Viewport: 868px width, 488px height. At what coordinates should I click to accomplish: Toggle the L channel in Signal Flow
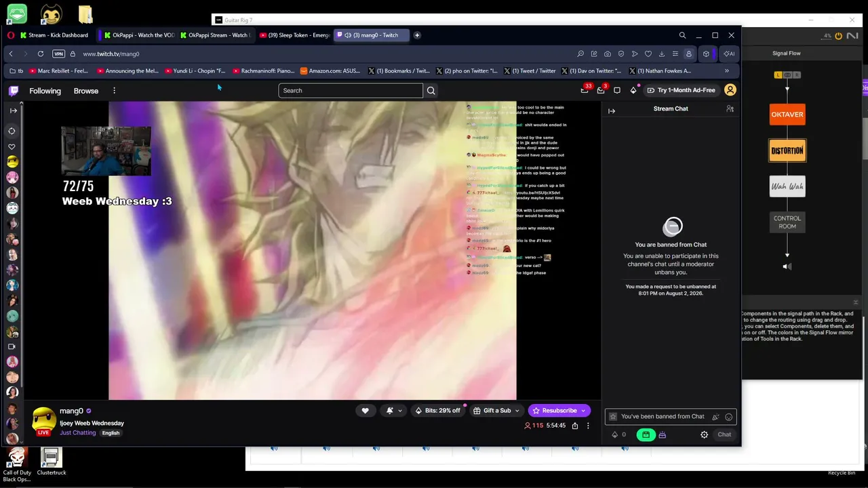778,75
